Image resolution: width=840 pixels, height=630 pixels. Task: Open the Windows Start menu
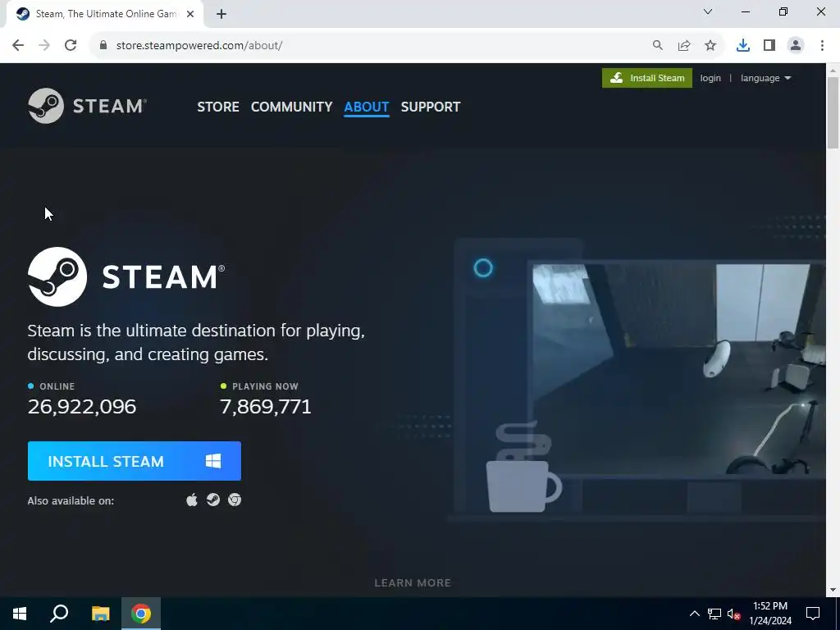(20, 614)
